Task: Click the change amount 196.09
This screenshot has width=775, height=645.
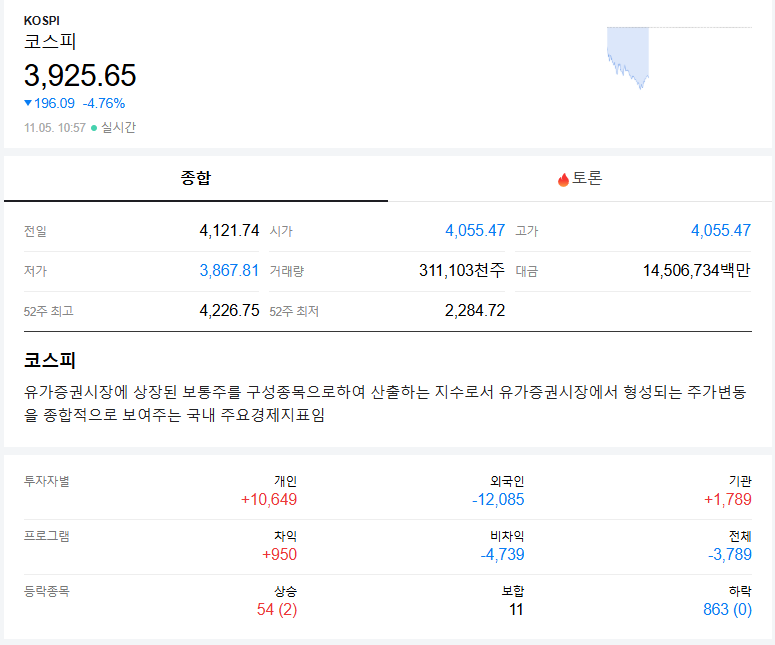Action: pyautogui.click(x=54, y=103)
